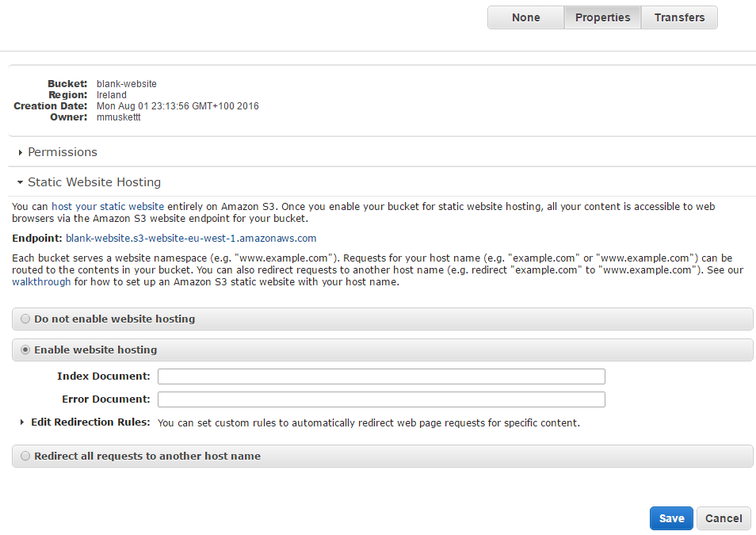The height and width of the screenshot is (535, 756).
Task: Click the Static Website Hosting heading
Action: click(94, 182)
